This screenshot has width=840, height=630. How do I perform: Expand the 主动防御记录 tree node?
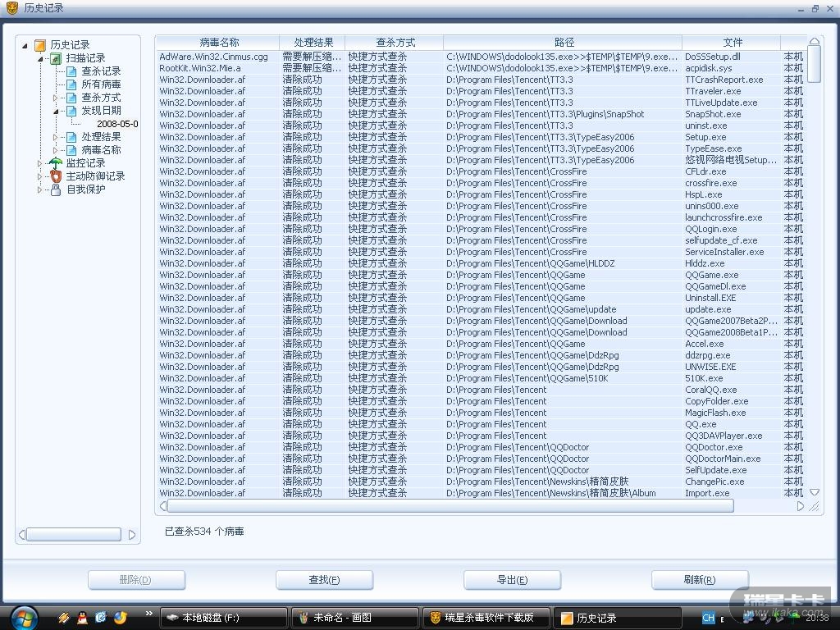39,176
